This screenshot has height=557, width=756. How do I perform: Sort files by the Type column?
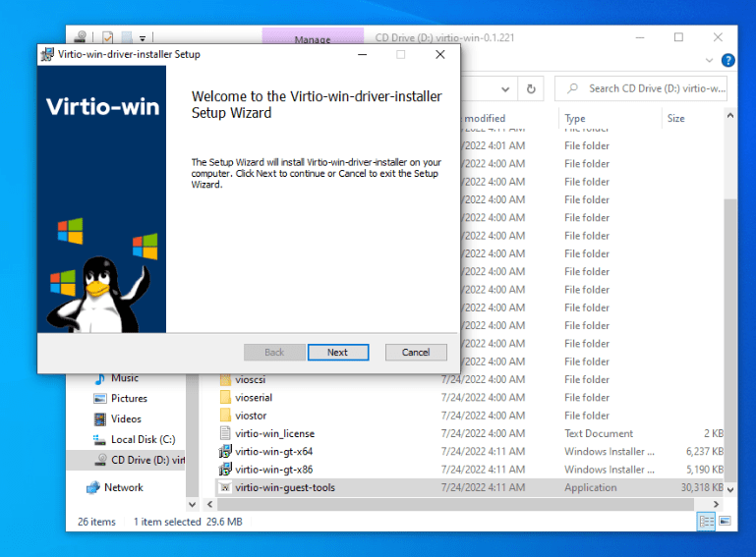(575, 119)
